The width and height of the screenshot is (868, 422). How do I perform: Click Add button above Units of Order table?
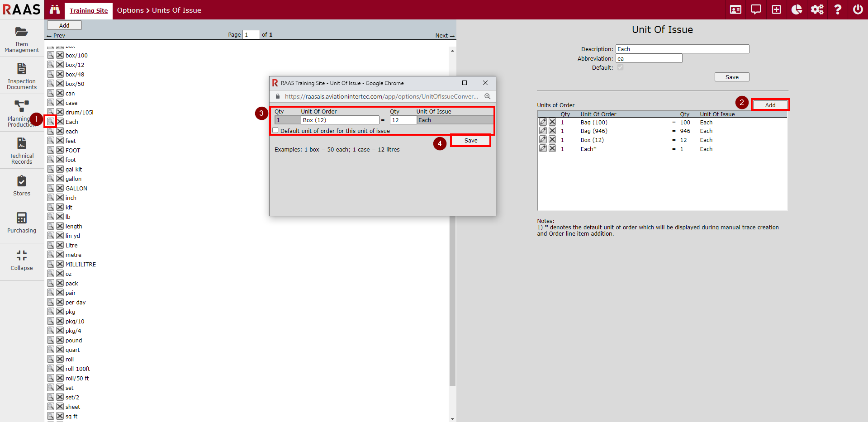770,105
